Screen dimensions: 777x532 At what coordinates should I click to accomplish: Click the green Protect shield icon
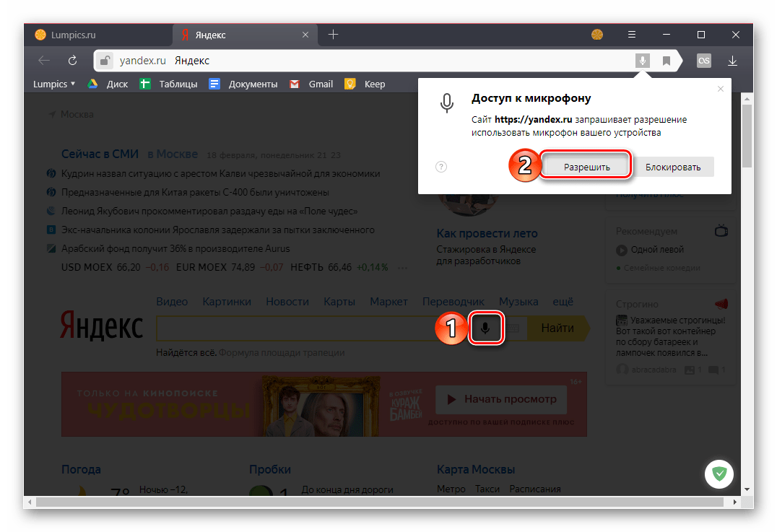coord(719,474)
